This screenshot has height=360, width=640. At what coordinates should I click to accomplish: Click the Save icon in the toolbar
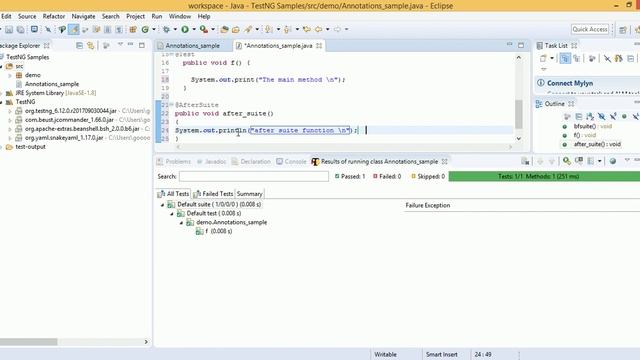[9, 29]
